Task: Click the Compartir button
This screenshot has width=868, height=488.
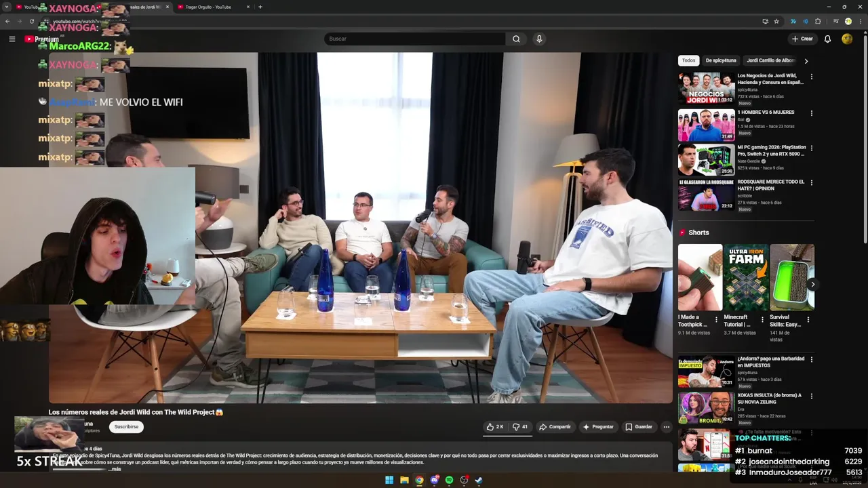Action: click(x=555, y=427)
